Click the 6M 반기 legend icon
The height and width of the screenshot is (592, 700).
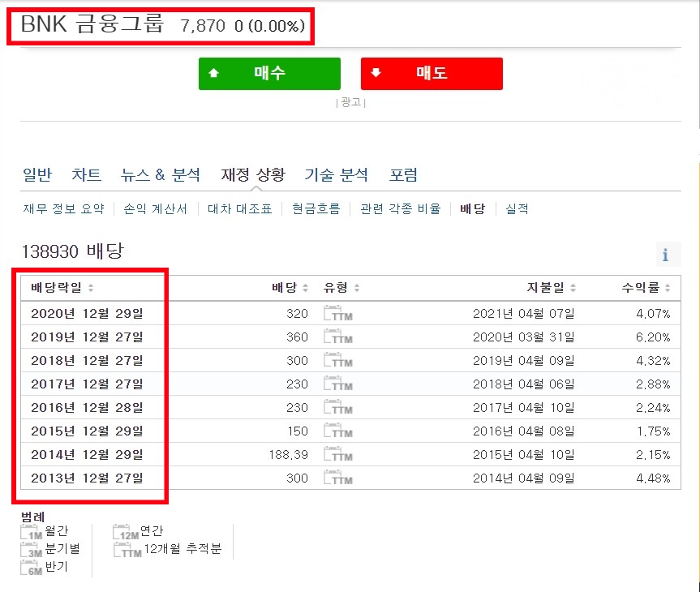coord(32,568)
